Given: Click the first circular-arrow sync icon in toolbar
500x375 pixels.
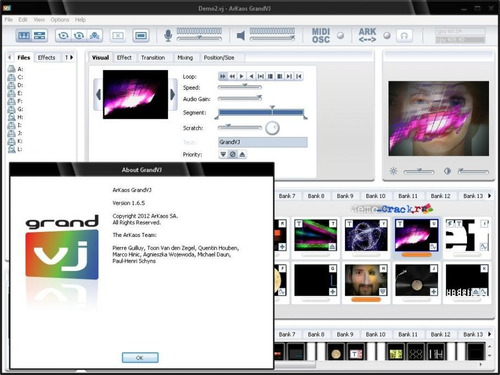Looking at the screenshot, I should click(x=63, y=35).
